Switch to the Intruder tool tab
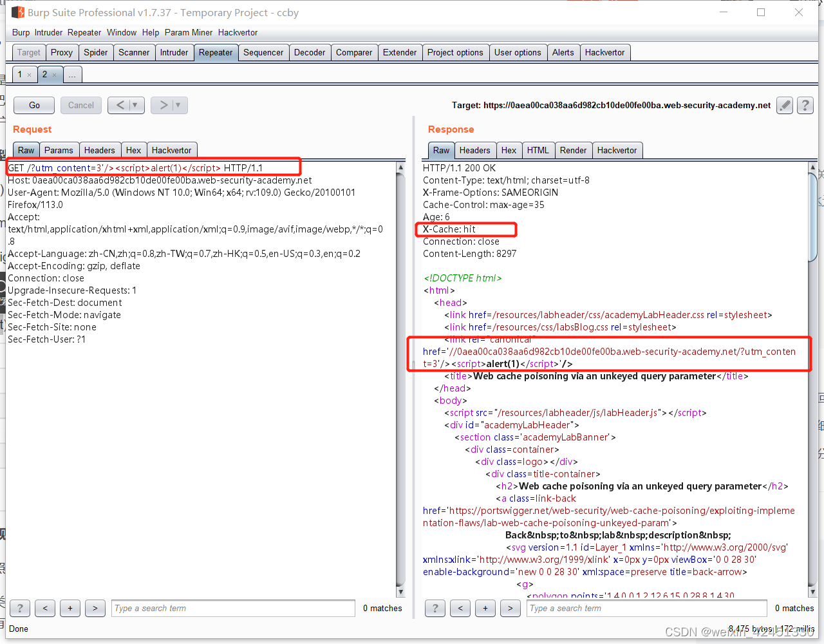Viewport: 824px width, 644px height. click(174, 53)
